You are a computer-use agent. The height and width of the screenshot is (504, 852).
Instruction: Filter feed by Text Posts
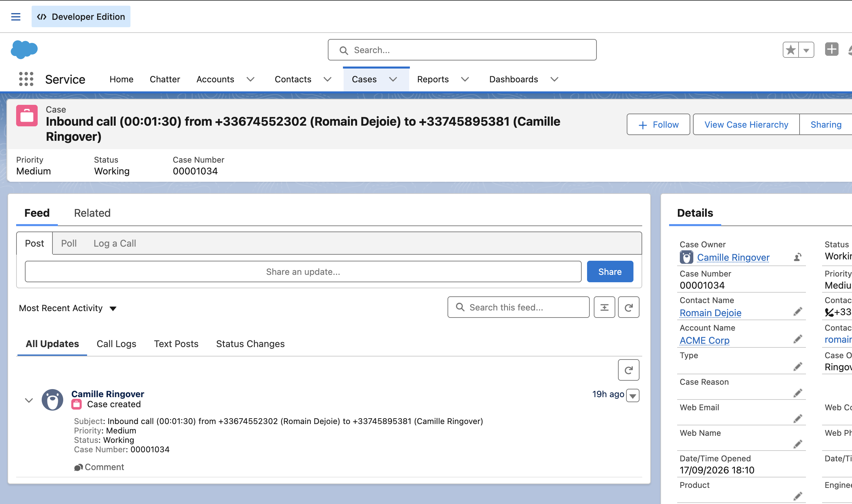(x=176, y=344)
